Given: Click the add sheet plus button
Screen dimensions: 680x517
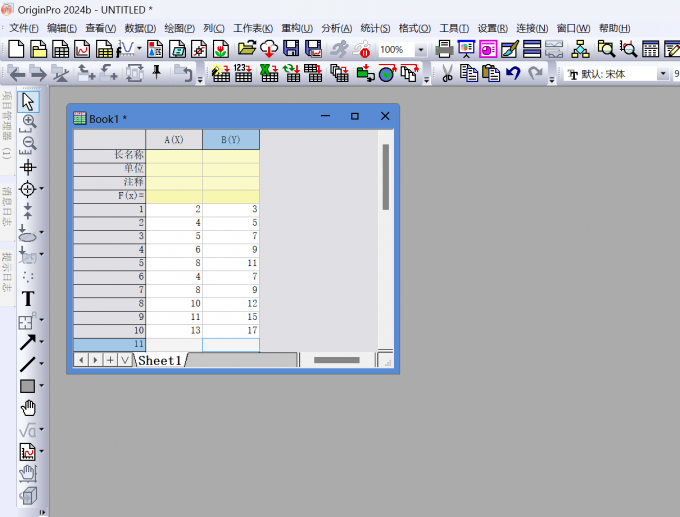Looking at the screenshot, I should pyautogui.click(x=110, y=360).
